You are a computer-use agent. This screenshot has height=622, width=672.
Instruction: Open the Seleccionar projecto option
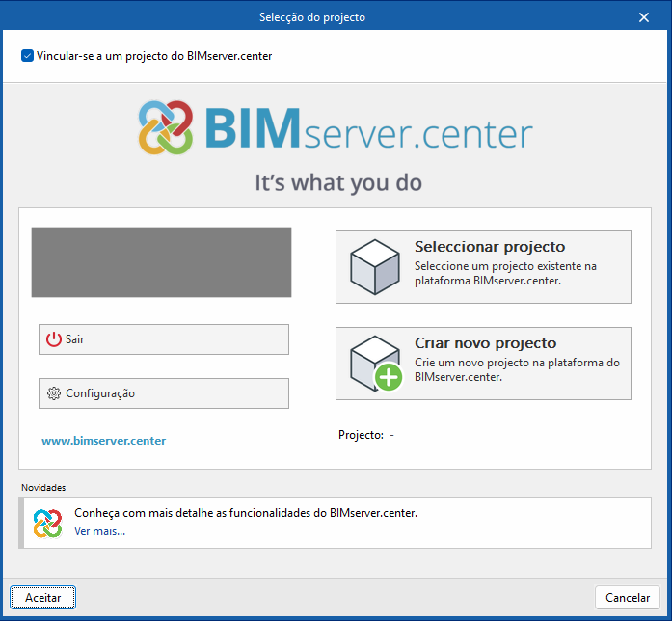(483, 267)
